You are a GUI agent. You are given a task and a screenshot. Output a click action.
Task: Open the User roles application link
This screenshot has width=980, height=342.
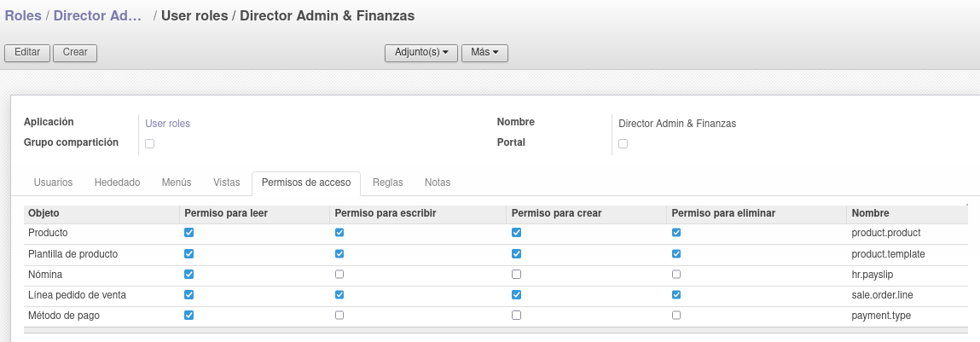(167, 123)
